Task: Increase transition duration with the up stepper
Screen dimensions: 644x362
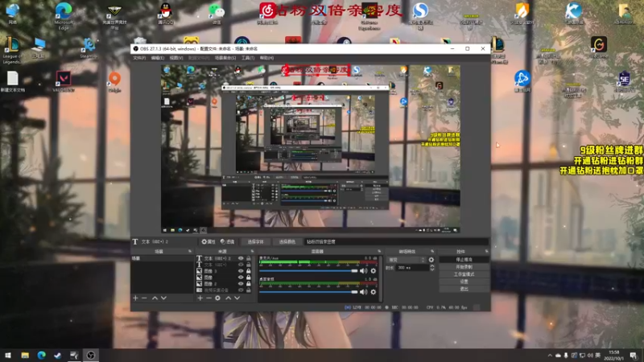Action: tap(432, 266)
